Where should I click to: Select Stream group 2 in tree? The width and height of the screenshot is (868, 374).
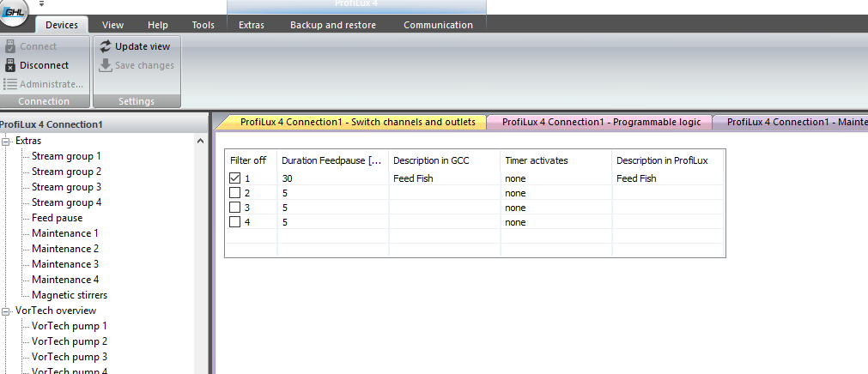tap(66, 172)
